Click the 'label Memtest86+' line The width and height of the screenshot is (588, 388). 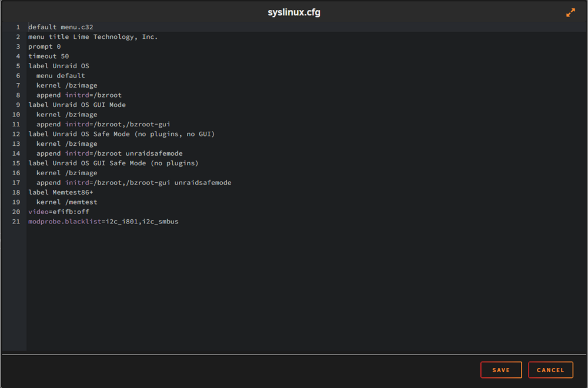click(x=61, y=193)
